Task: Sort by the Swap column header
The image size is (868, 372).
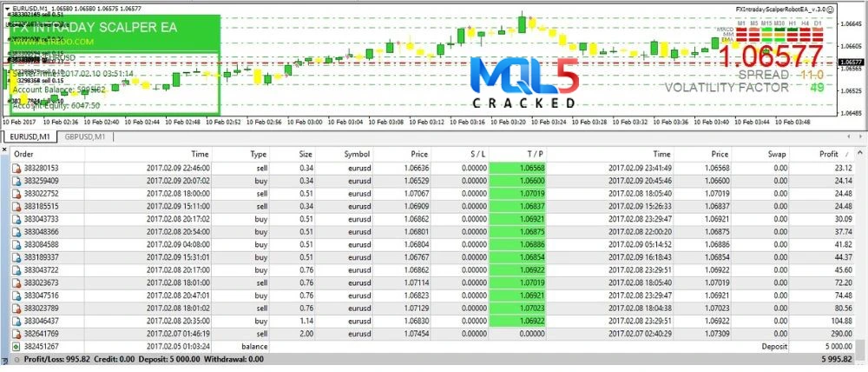Action: tap(759, 154)
